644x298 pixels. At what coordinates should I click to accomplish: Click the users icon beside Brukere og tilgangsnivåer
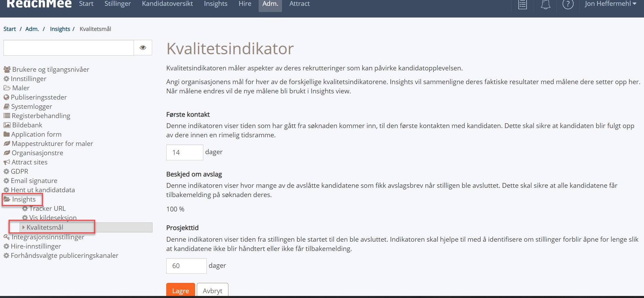coord(7,69)
